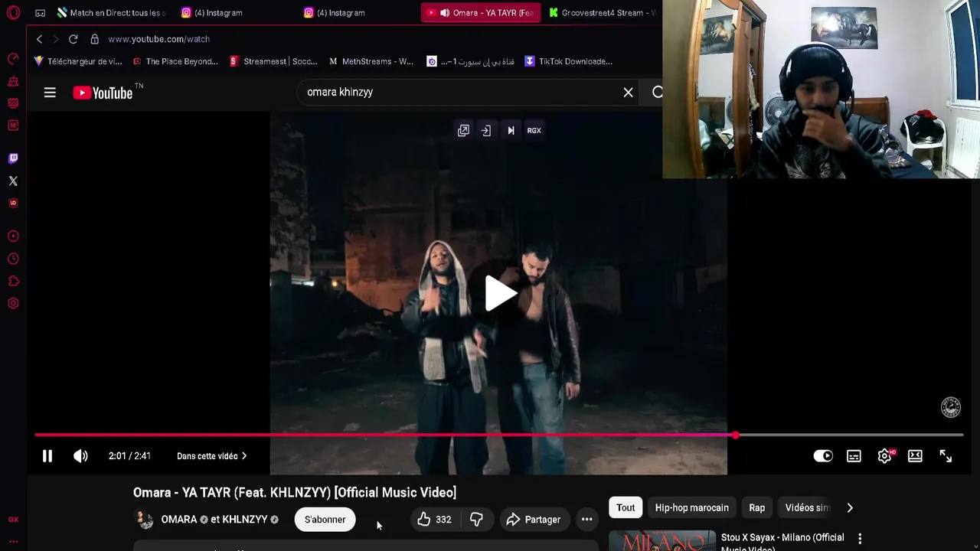Show more filter chips with right chevron
The image size is (980, 551).
[x=850, y=507]
